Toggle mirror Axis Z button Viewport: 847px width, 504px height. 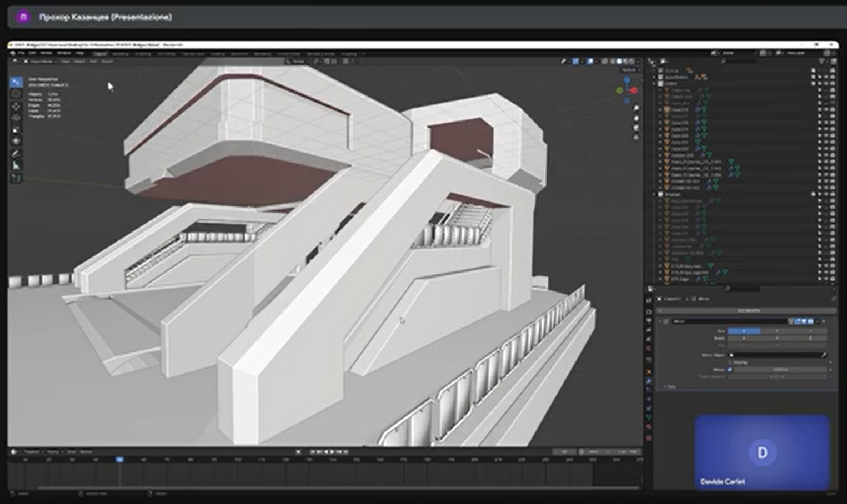[x=810, y=331]
